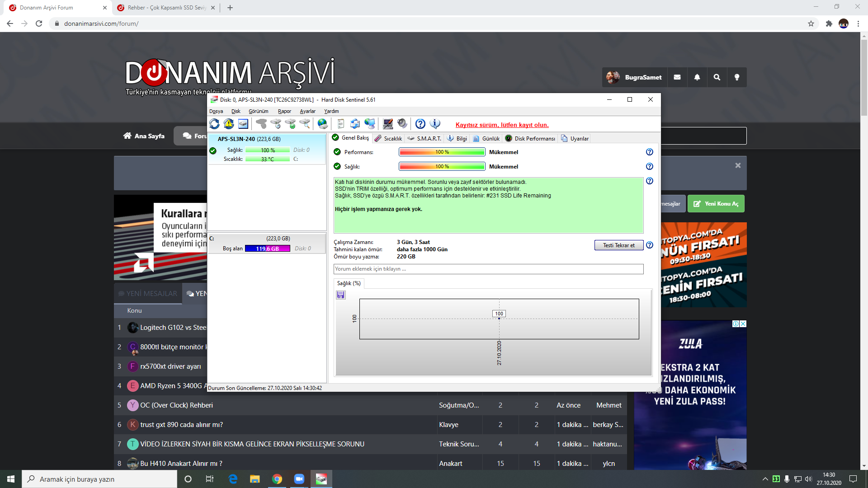
Task: Click the Yeni Konu Aç button on forum
Action: coord(716,204)
